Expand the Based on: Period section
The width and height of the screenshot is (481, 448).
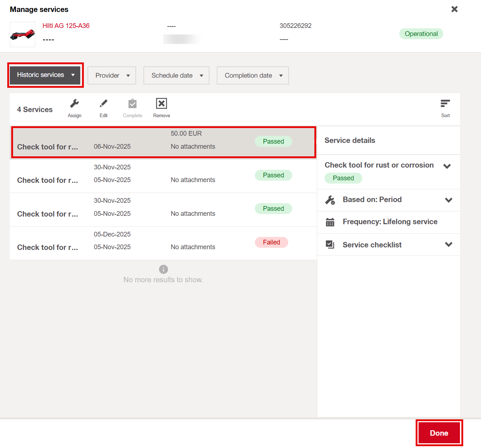(449, 200)
